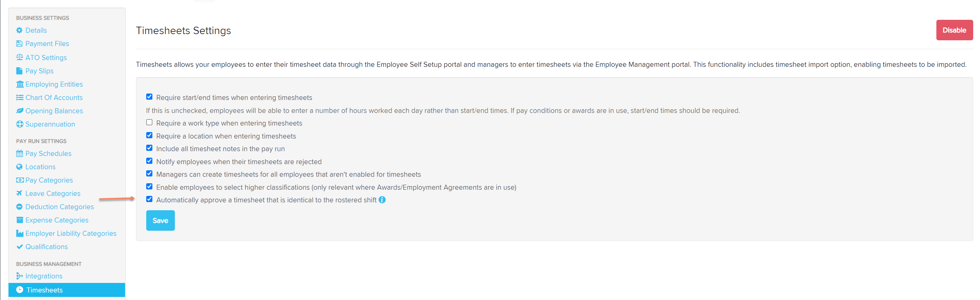980x300 pixels.
Task: Open Details business settings
Action: [x=36, y=30]
